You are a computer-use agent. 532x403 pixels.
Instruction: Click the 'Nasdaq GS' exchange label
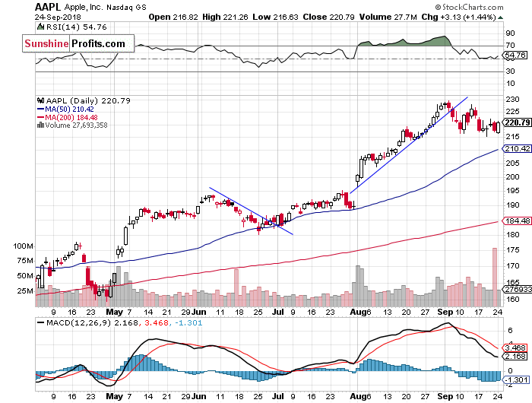click(x=126, y=7)
